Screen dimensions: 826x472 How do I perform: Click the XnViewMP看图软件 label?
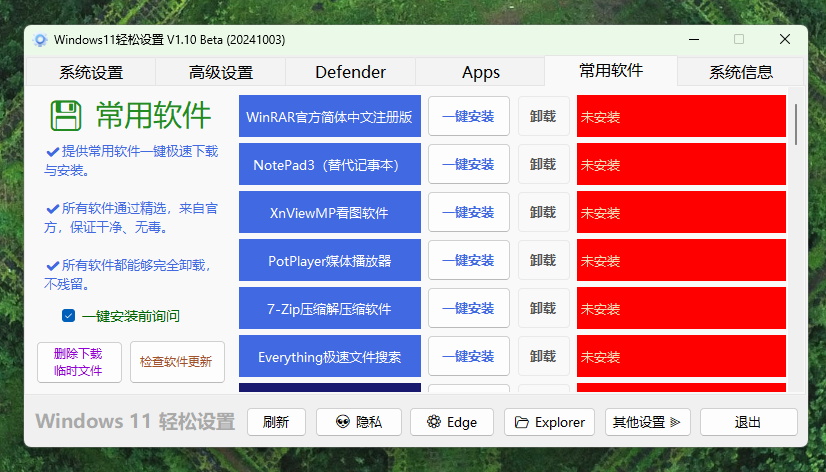pyautogui.click(x=330, y=212)
